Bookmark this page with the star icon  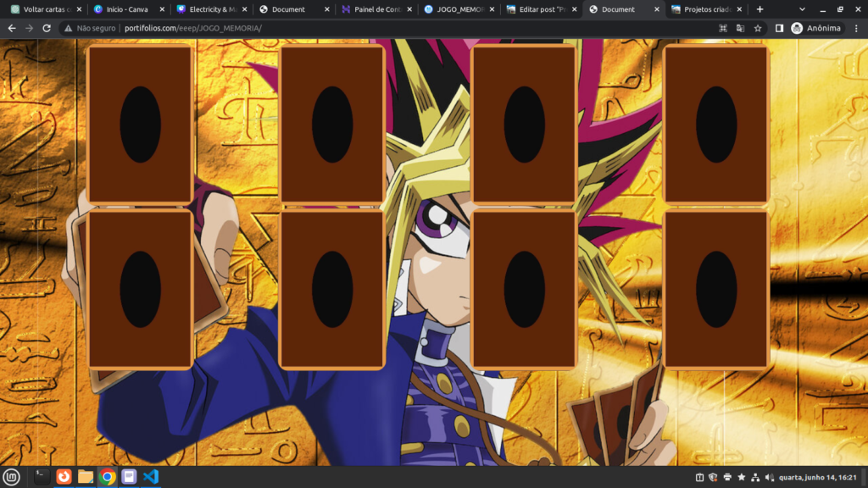758,28
